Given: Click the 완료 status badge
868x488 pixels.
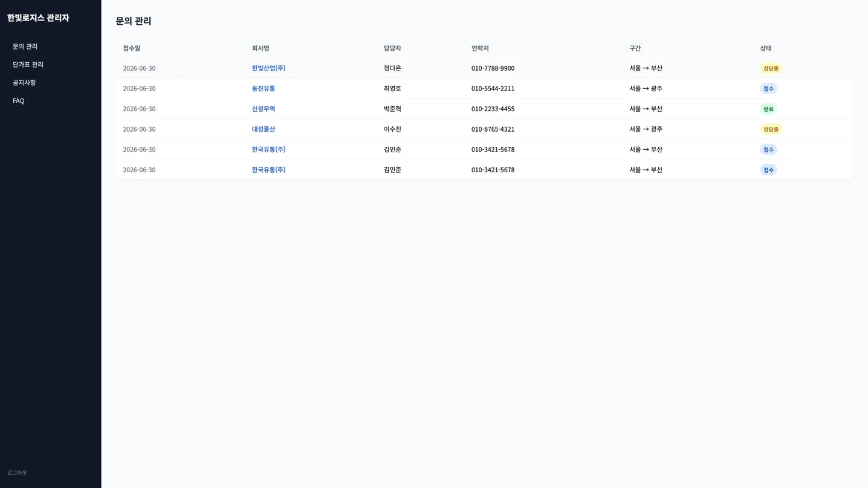Looking at the screenshot, I should (768, 109).
